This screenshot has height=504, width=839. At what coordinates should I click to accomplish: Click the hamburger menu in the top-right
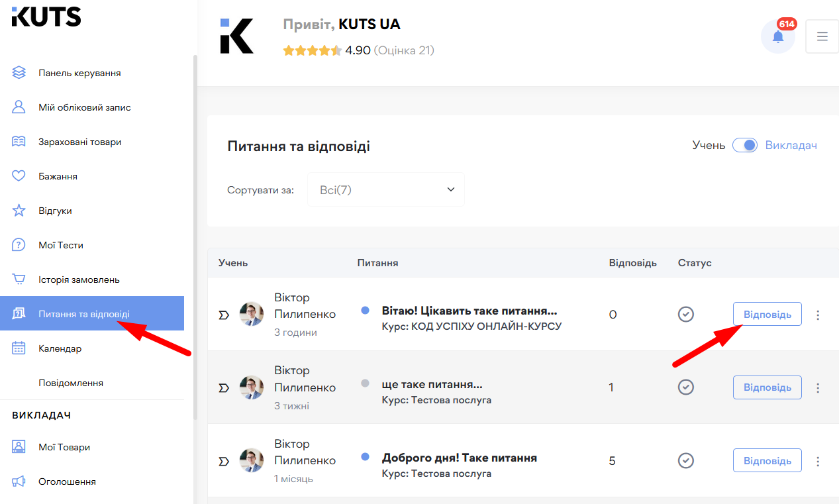point(822,36)
